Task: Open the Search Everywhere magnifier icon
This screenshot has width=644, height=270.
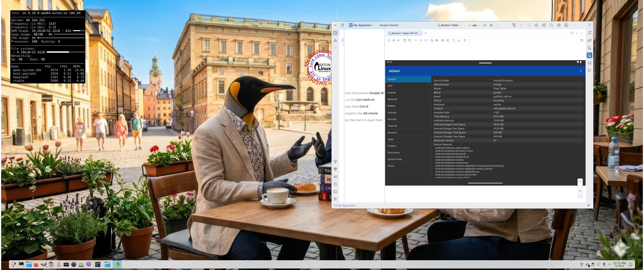Action: pyautogui.click(x=551, y=25)
